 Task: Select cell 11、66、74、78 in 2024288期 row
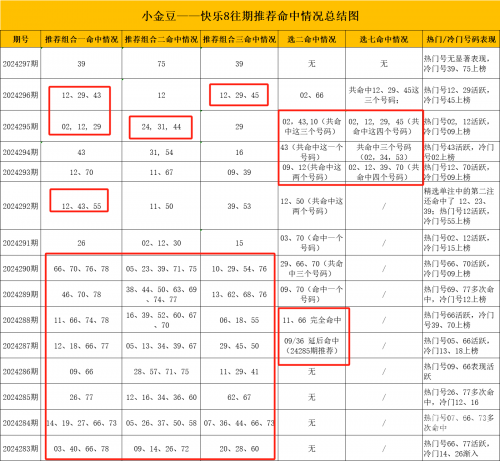pyautogui.click(x=81, y=320)
